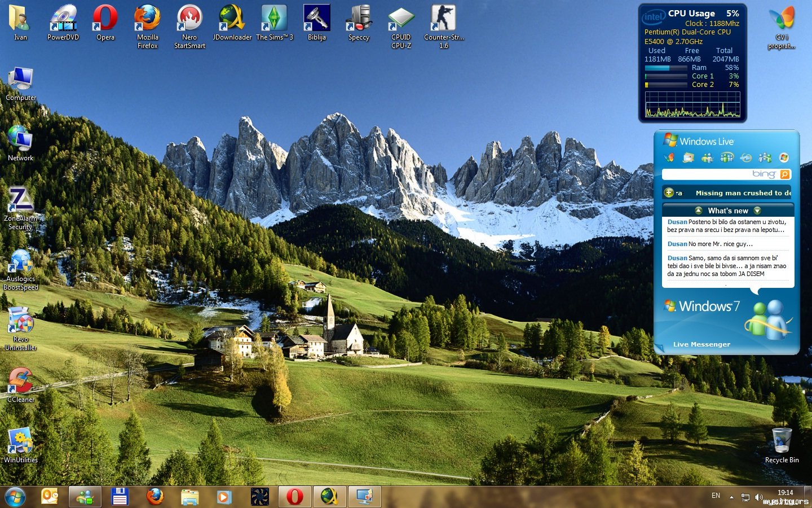This screenshot has width=812, height=508.
Task: Switch to the Opera window on taskbar
Action: coord(294,497)
